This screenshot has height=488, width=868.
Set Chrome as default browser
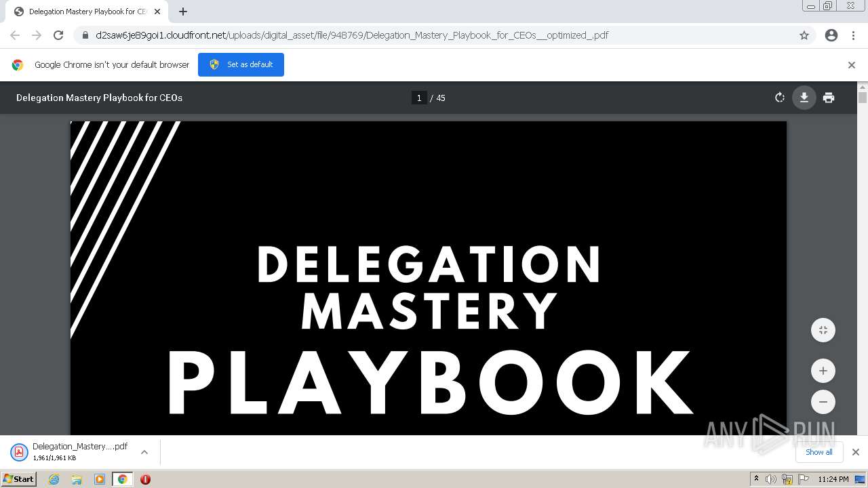pos(241,64)
